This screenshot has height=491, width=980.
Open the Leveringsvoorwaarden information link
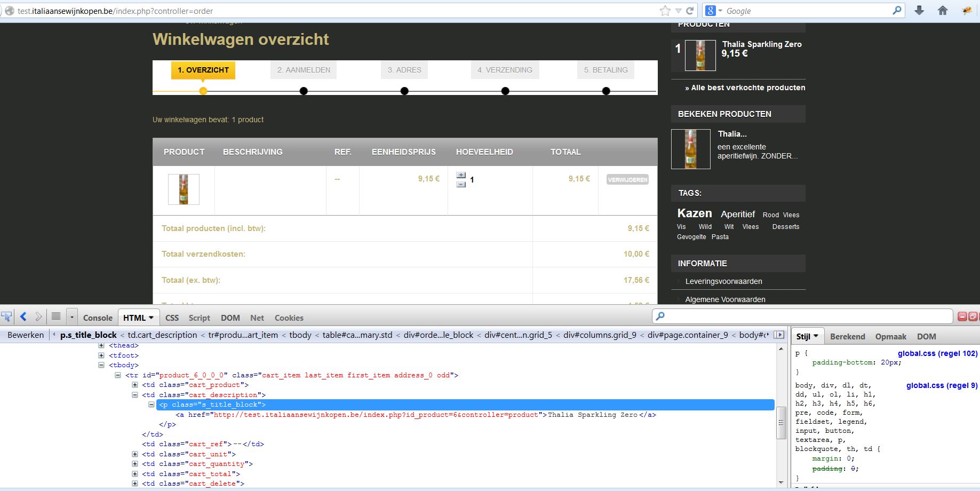(x=723, y=281)
